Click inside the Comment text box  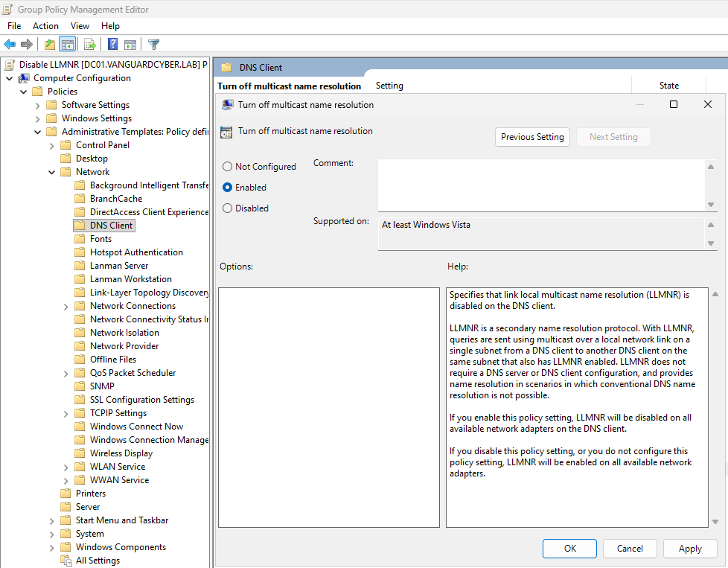(541, 185)
